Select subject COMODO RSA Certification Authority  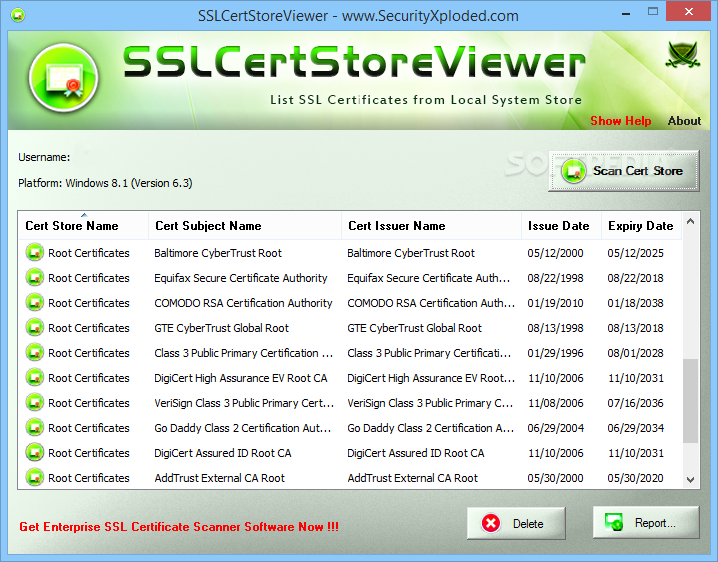coord(243,303)
